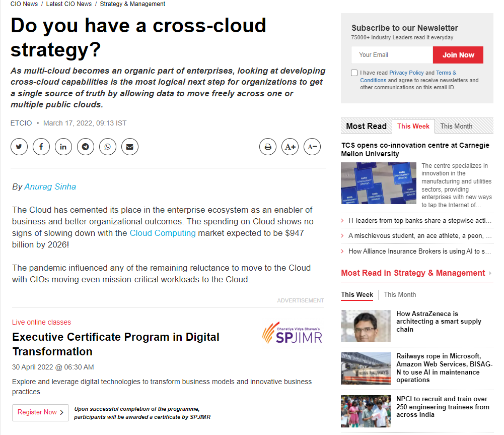Share the article on Facebook
Viewport: 504px width, 435px height.
41,146
